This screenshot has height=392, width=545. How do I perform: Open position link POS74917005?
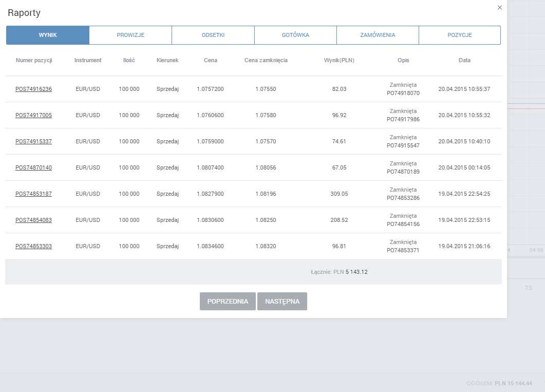tap(33, 115)
